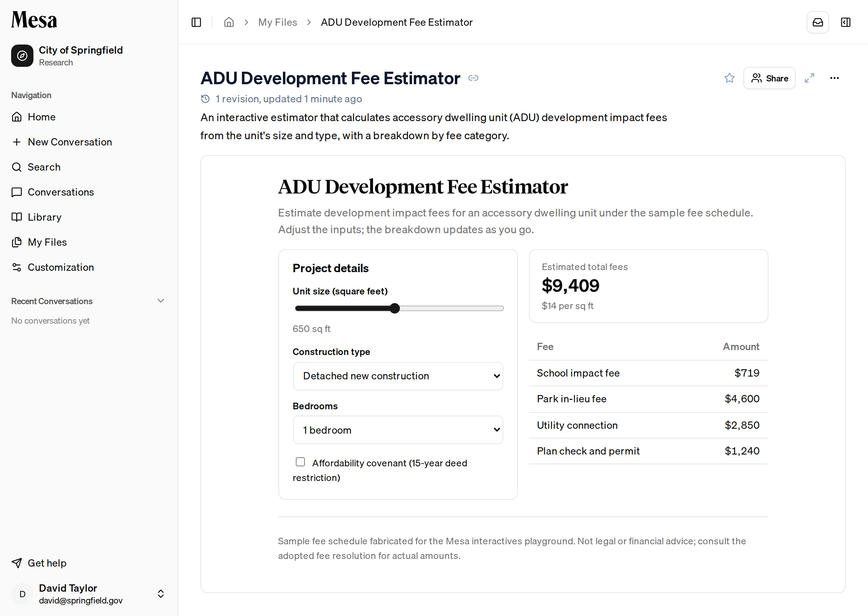The height and width of the screenshot is (616, 868).
Task: Click the $2,850 amount
Action: pos(742,425)
